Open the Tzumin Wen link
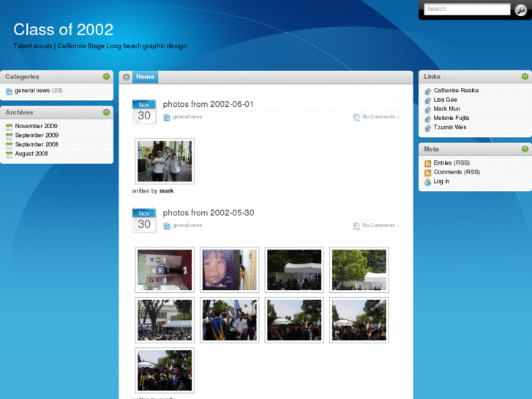The width and height of the screenshot is (532, 399). pyautogui.click(x=450, y=127)
